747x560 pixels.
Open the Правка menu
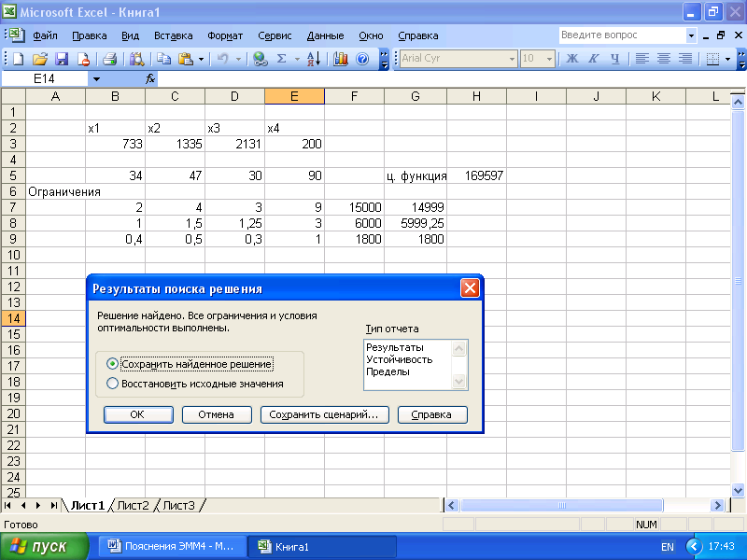pyautogui.click(x=89, y=35)
